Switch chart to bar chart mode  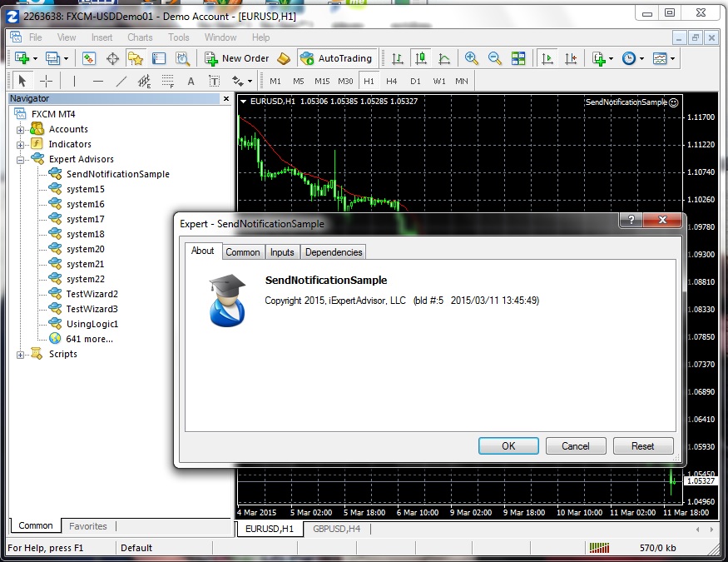398,58
